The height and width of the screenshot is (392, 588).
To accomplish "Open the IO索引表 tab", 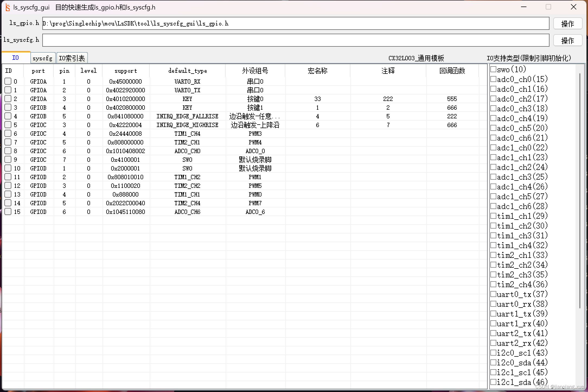I will pos(72,58).
